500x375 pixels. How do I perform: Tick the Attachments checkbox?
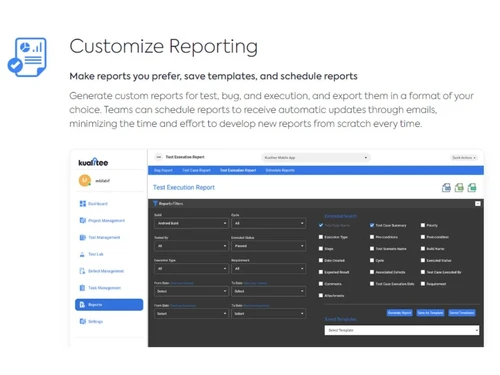(x=321, y=295)
